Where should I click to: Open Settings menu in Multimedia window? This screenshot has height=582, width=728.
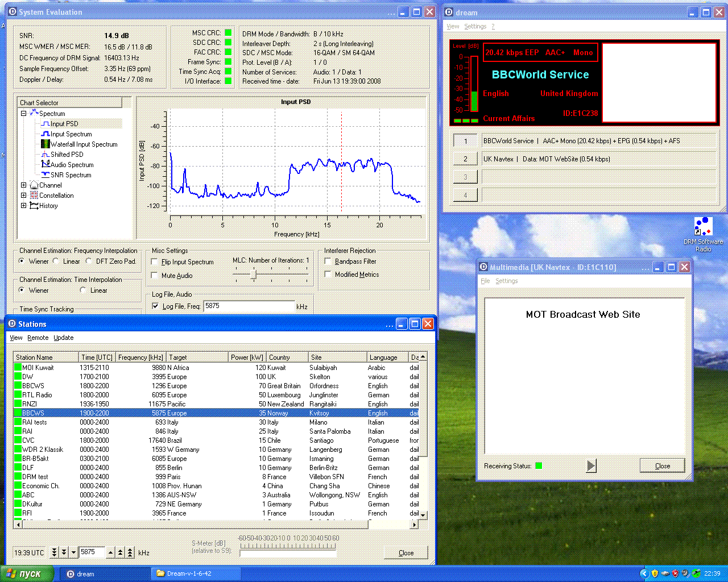506,281
